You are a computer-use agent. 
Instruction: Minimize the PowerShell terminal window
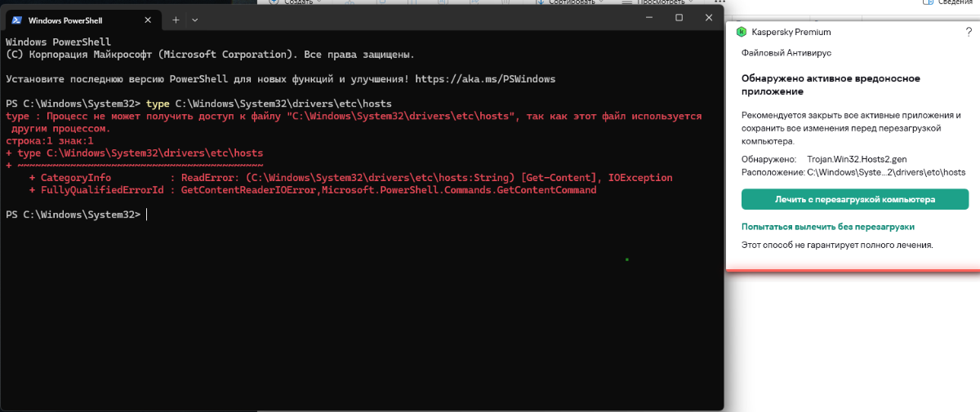(648, 18)
